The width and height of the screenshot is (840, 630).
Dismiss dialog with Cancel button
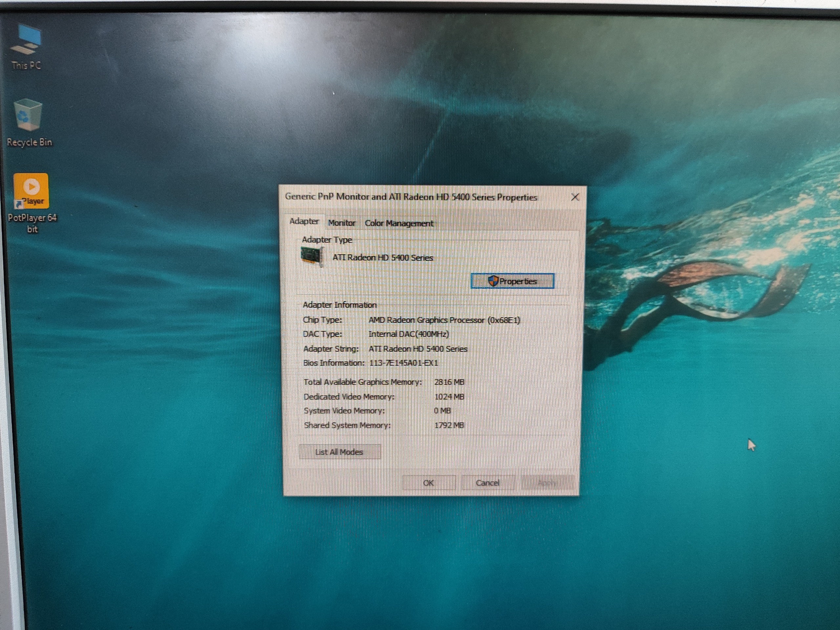488,483
